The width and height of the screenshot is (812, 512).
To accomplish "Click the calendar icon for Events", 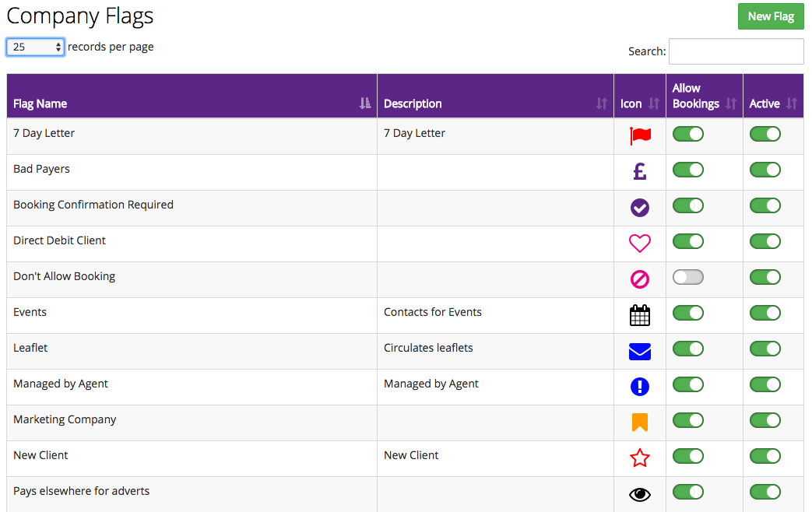I will coord(639,314).
